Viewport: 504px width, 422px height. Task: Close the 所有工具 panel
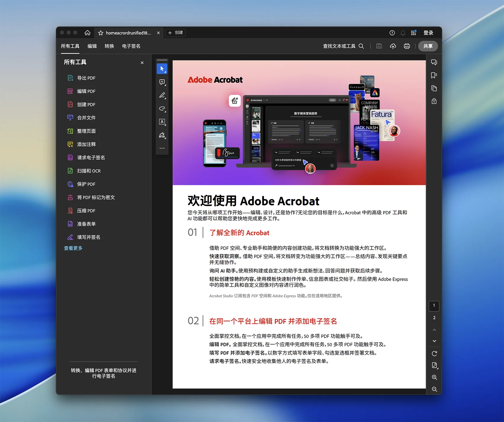pyautogui.click(x=142, y=63)
